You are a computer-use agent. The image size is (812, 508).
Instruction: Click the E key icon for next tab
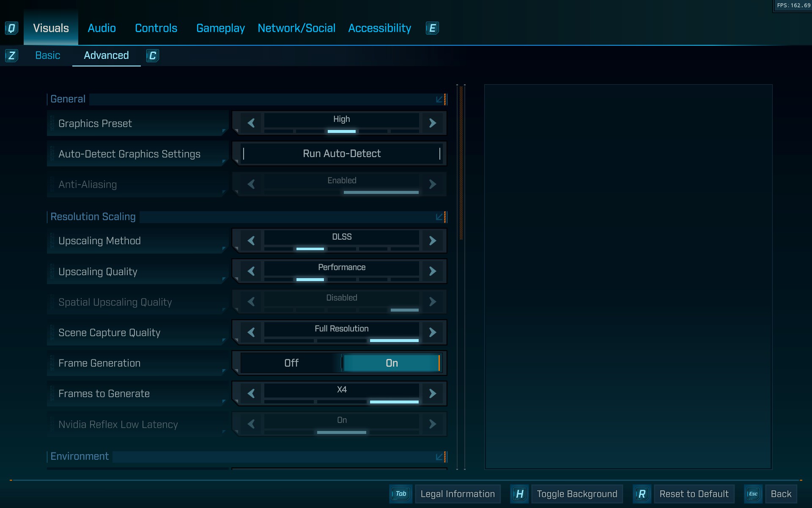[432, 28]
